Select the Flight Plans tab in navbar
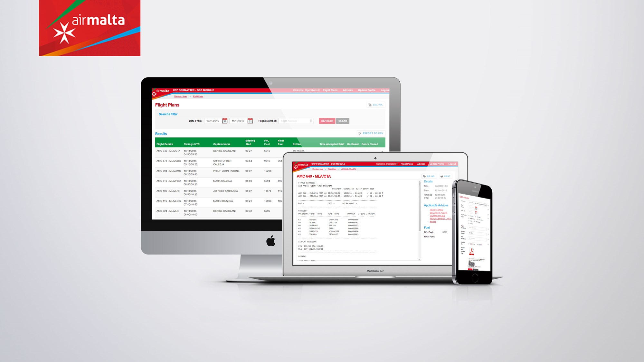Image resolution: width=644 pixels, height=362 pixels. click(x=406, y=164)
